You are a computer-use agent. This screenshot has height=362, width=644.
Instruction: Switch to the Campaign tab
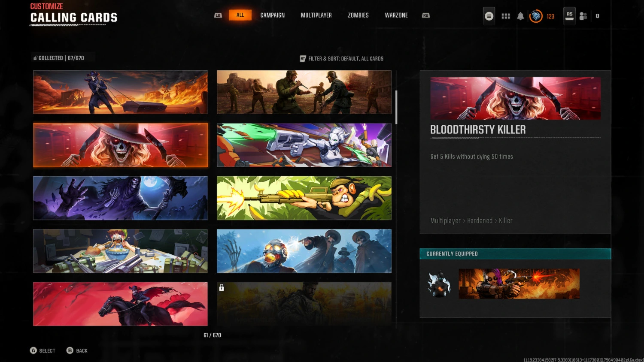(x=272, y=15)
